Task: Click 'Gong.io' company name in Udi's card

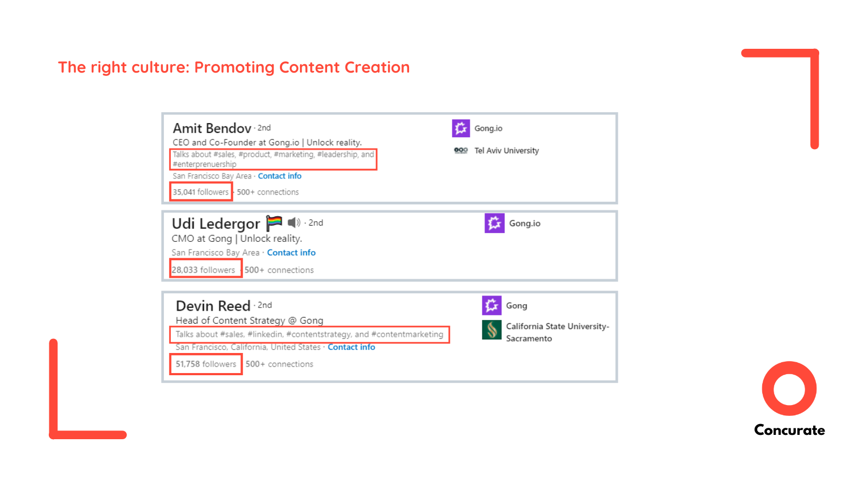Action: 525,223
